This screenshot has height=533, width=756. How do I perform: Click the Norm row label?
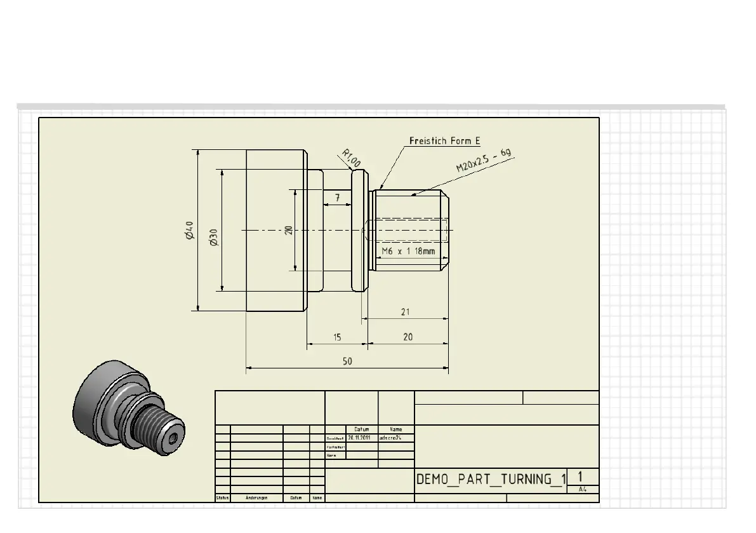click(x=331, y=455)
